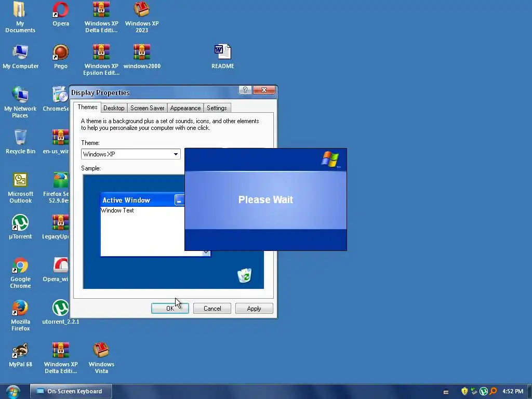Viewport: 532px width, 399px height.
Task: Open the Theme dropdown list
Action: click(130, 154)
